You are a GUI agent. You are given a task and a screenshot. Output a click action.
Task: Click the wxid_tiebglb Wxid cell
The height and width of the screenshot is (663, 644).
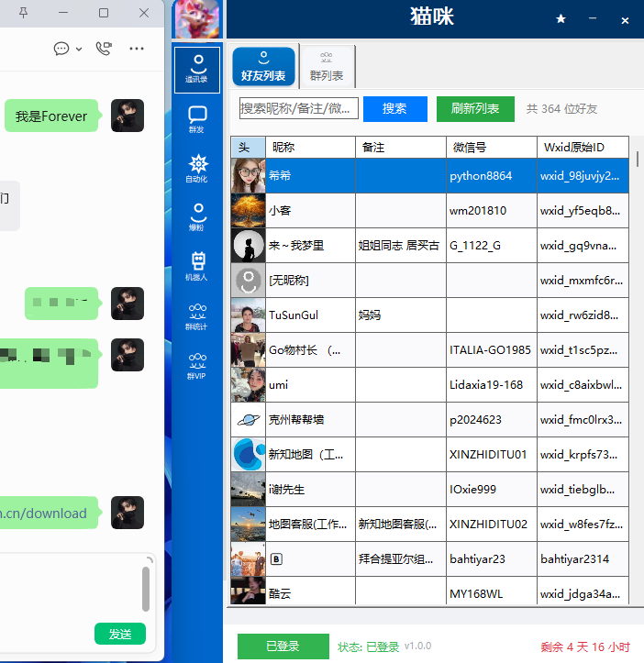pos(583,489)
